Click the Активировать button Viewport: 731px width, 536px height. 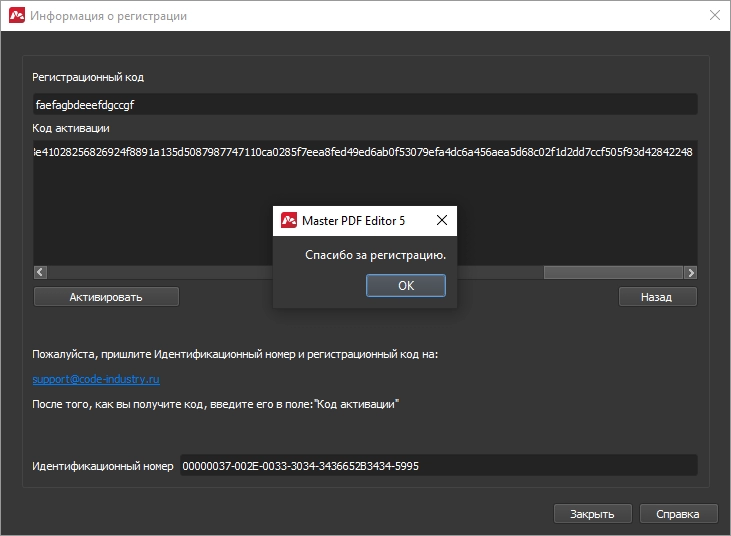coord(106,297)
